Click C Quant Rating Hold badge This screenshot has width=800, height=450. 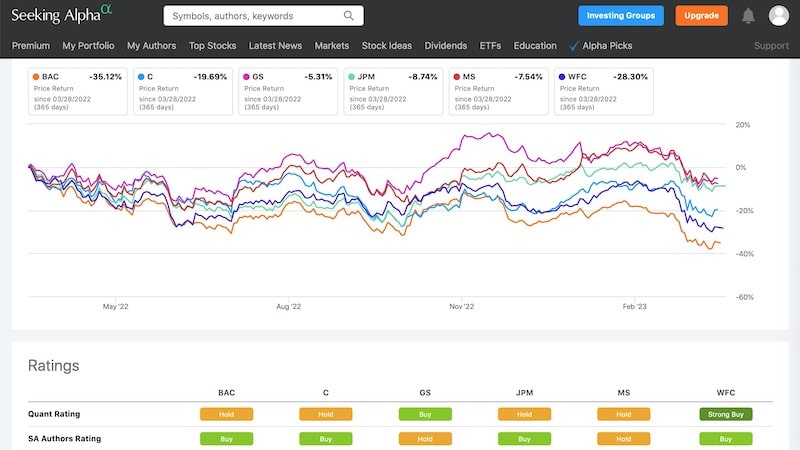(x=326, y=414)
